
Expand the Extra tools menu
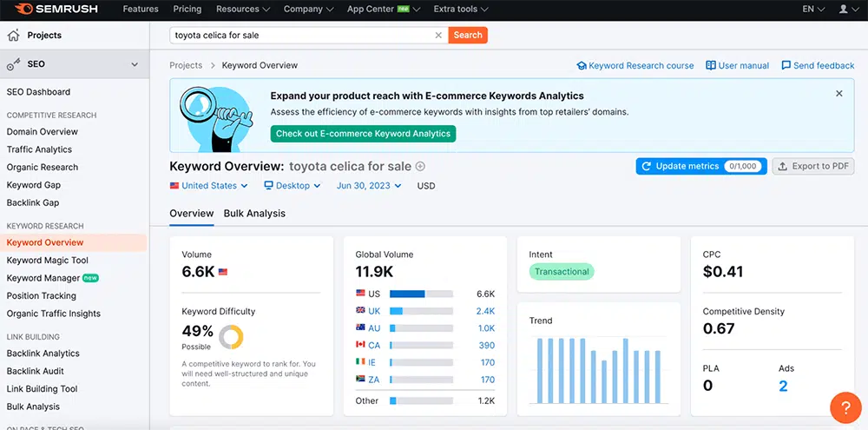(x=461, y=9)
